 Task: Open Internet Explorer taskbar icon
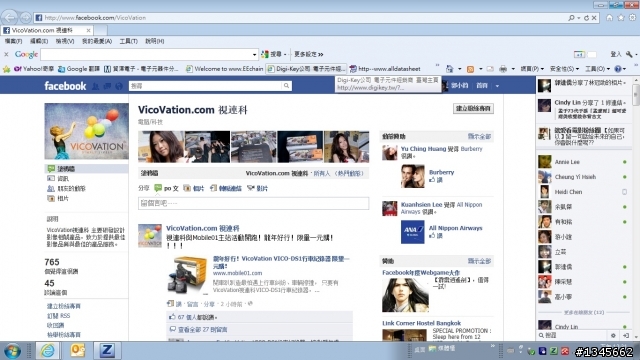point(47,351)
